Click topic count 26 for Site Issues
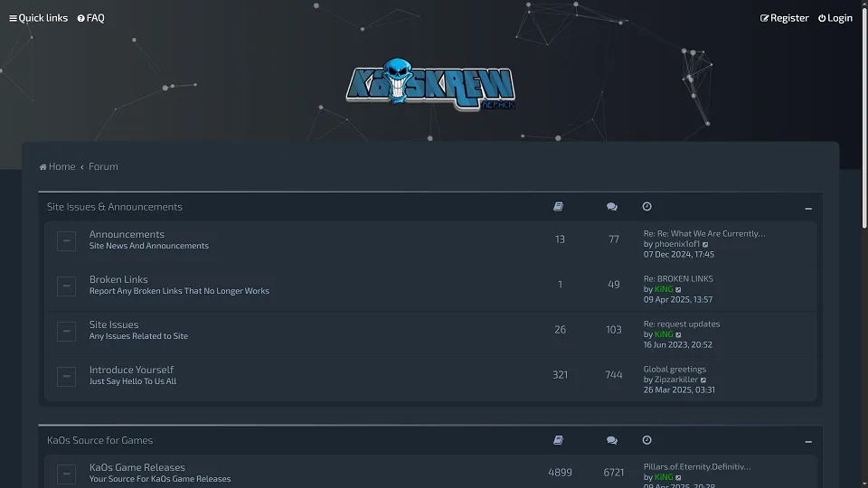Image resolution: width=868 pixels, height=488 pixels. click(x=560, y=330)
